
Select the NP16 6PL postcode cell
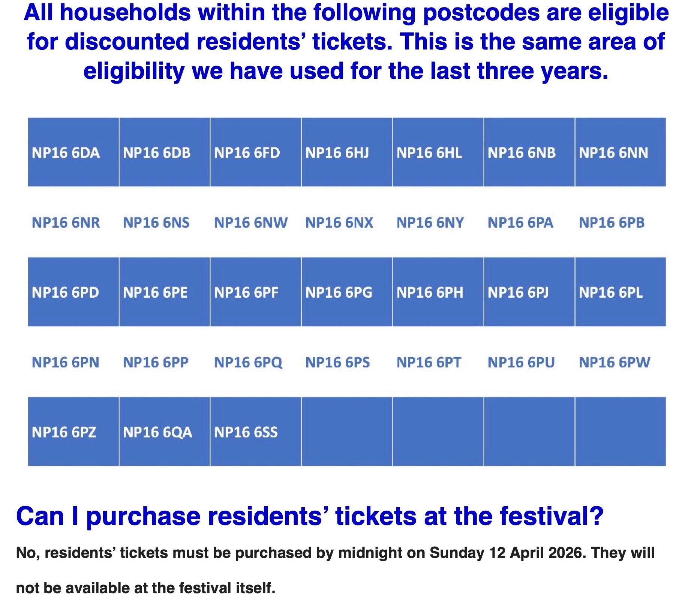coord(611,292)
